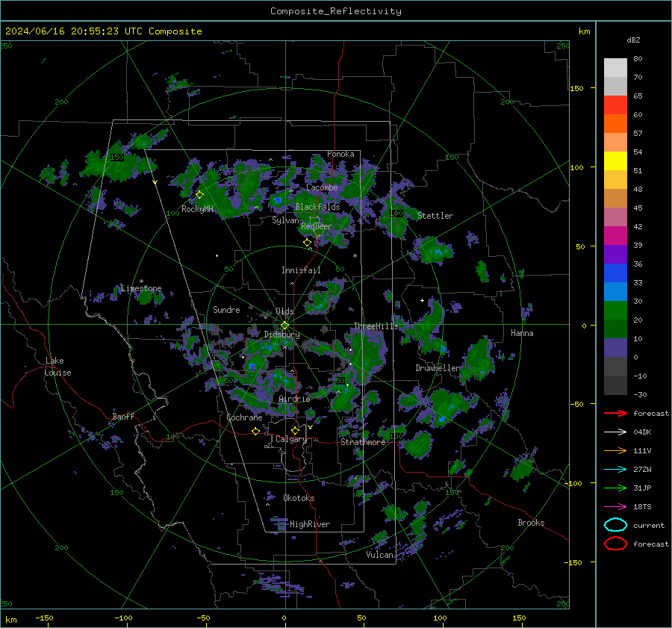
Task: Click the Drumheller city label
Action: point(438,368)
